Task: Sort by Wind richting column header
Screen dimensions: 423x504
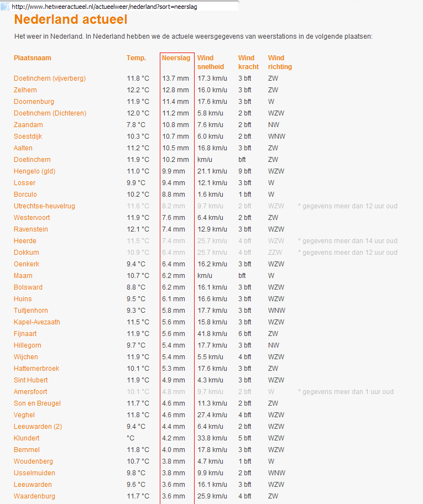Action: [x=280, y=62]
